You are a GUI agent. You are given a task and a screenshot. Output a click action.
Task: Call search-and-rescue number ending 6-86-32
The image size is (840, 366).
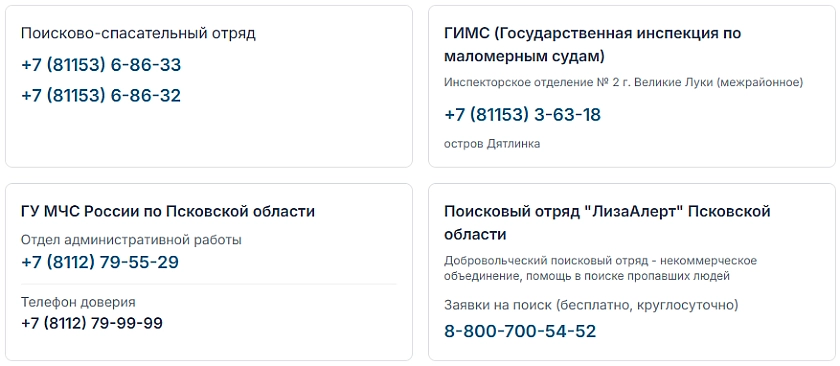coord(101,96)
